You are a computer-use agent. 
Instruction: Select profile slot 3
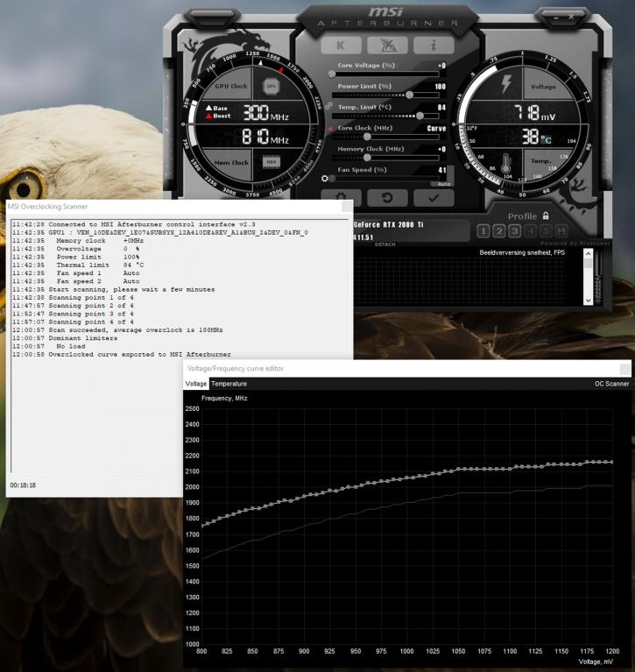(514, 230)
